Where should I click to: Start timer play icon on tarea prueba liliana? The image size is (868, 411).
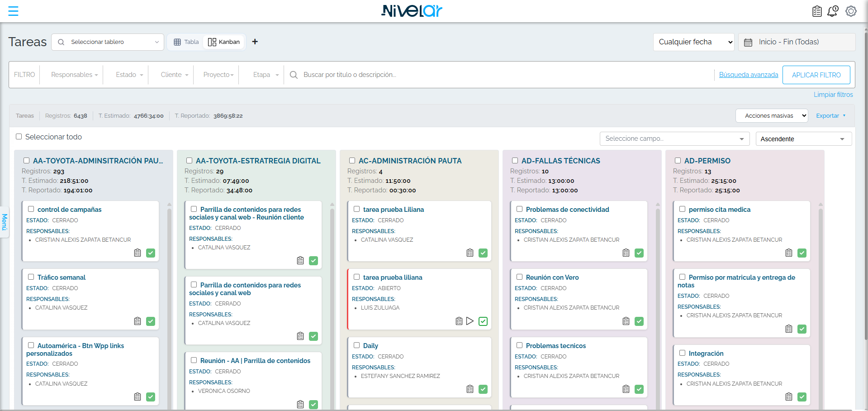pyautogui.click(x=470, y=321)
